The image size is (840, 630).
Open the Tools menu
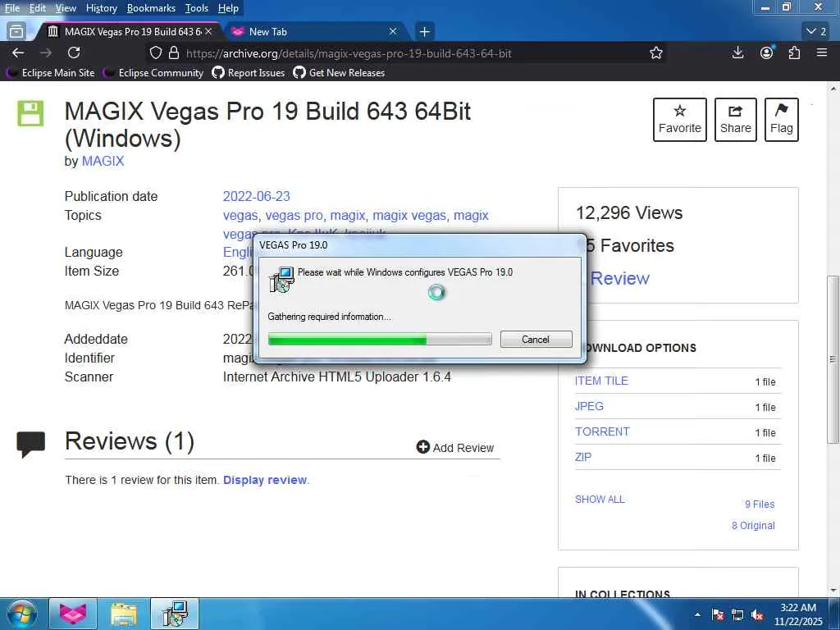pyautogui.click(x=197, y=8)
